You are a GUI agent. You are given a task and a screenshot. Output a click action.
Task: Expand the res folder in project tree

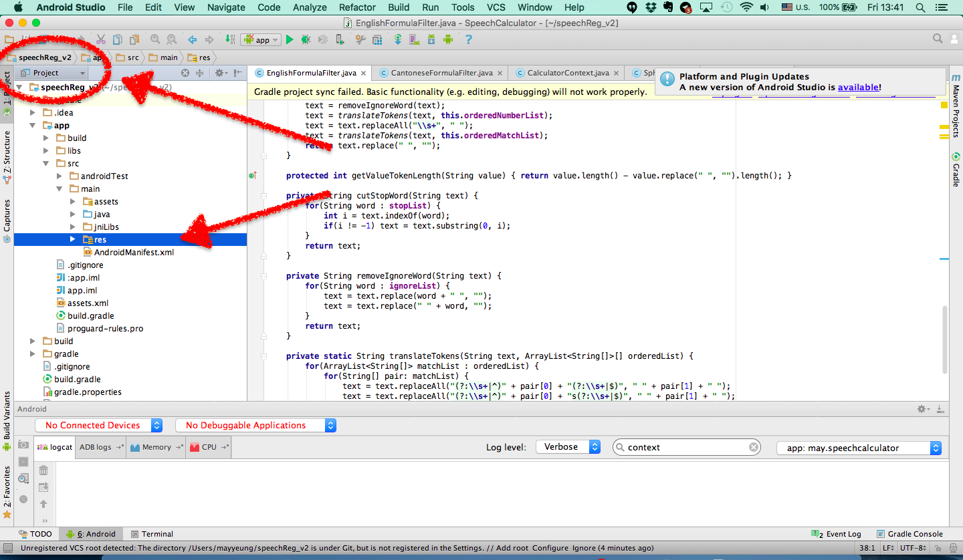(x=73, y=239)
